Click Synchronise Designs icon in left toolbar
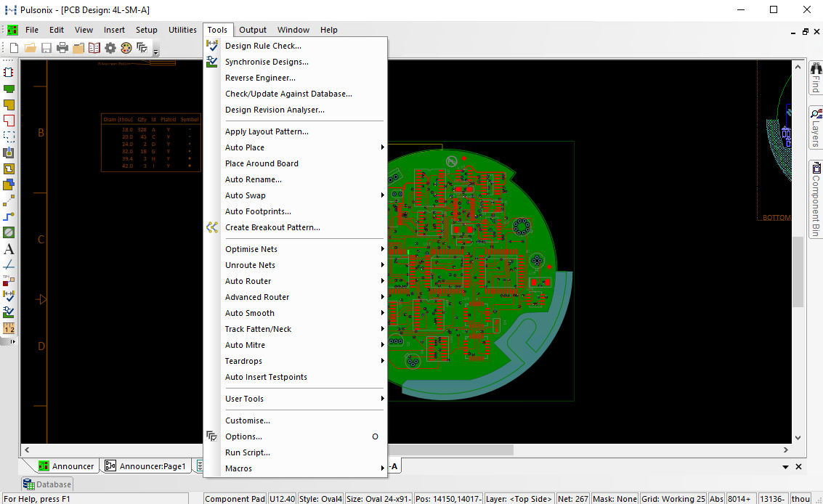Screen dimensions: 823x504 tap(9, 312)
